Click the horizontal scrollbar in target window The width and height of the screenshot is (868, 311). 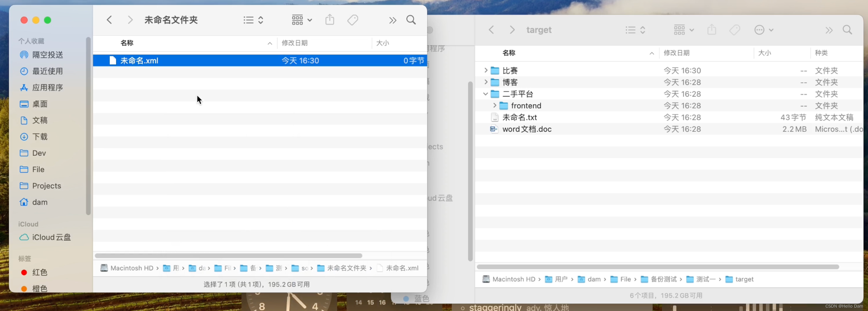pyautogui.click(x=658, y=267)
